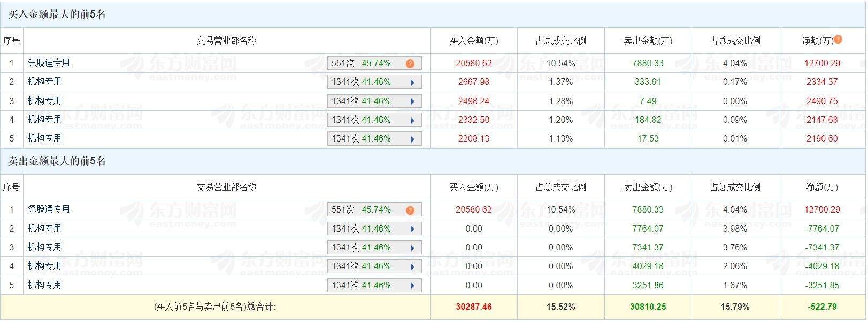Click the orange help icon in the 深股通专用 row of the 卖出 table
Image resolution: width=868 pixels, height=322 pixels.
coord(410,210)
